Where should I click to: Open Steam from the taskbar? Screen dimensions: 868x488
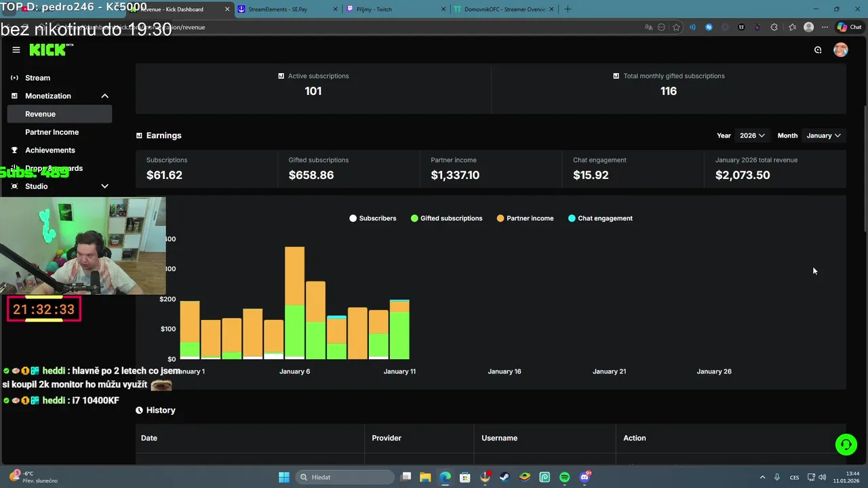[x=505, y=477]
